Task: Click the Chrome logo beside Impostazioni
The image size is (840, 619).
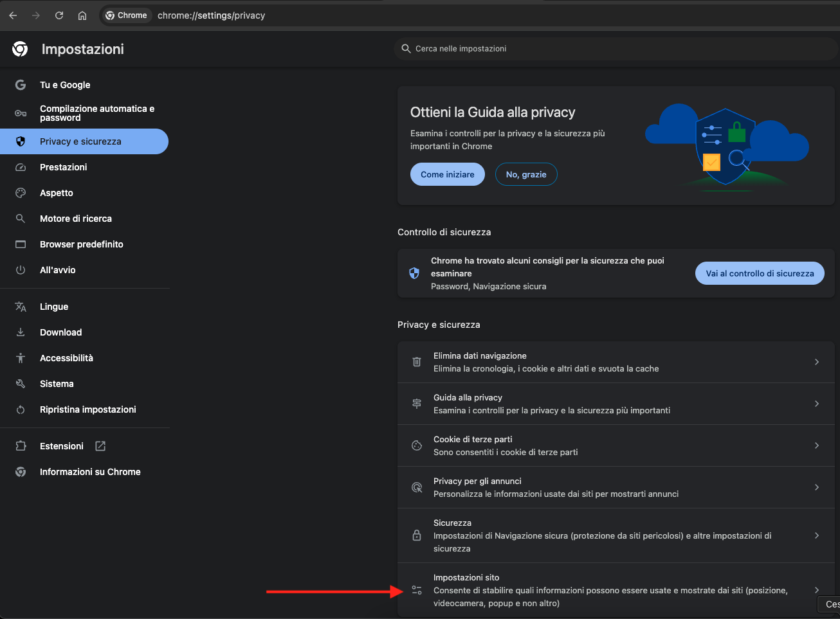Action: coord(20,49)
